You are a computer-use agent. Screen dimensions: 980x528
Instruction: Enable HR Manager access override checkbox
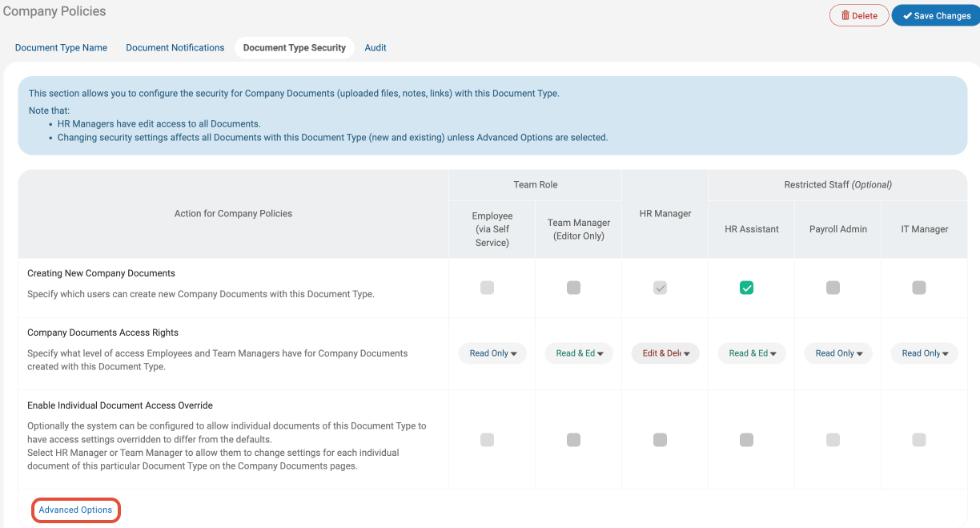coord(660,440)
